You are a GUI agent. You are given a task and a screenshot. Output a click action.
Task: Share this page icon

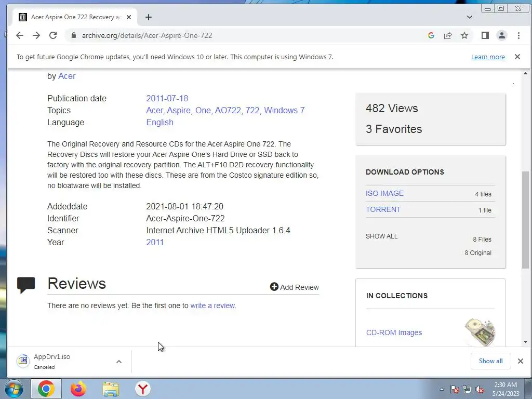448,35
